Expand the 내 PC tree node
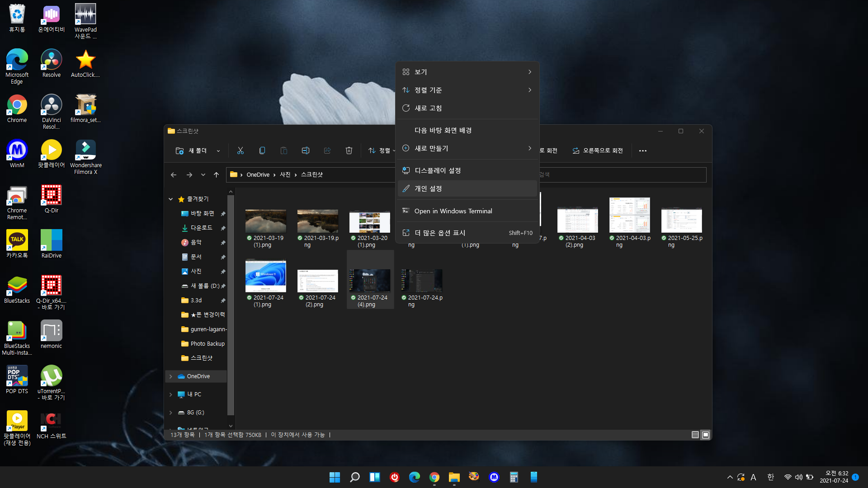Viewport: 868px width, 488px height. coord(171,394)
